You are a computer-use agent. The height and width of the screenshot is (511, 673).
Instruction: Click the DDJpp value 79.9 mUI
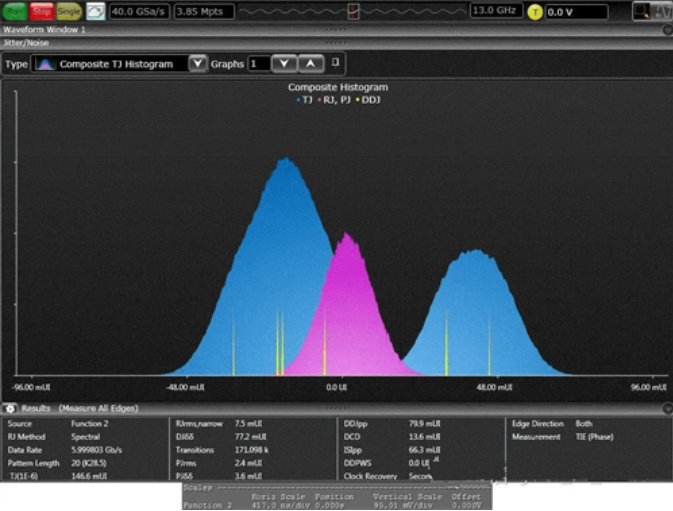point(424,424)
